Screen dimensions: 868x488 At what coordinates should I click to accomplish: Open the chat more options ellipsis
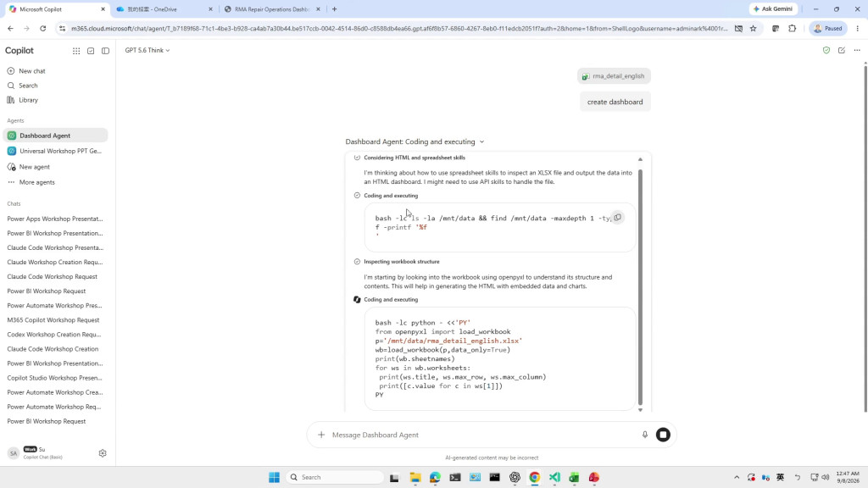[x=857, y=50]
